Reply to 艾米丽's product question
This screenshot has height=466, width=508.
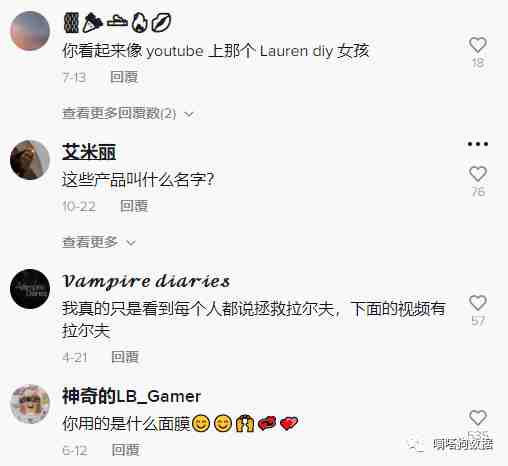pyautogui.click(x=134, y=206)
